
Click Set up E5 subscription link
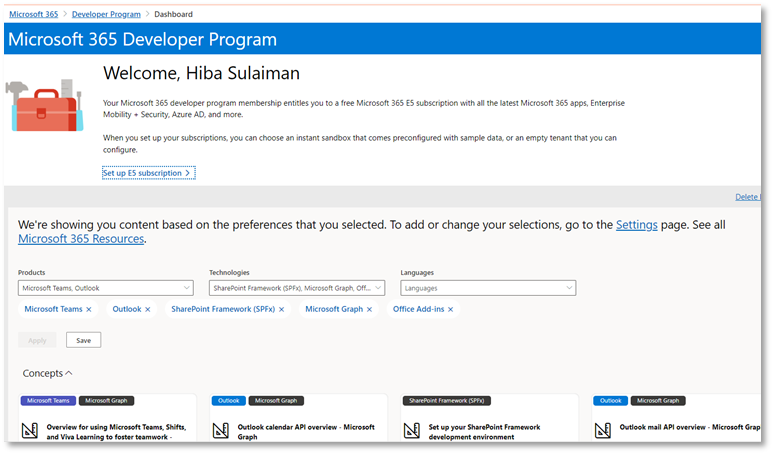(147, 173)
